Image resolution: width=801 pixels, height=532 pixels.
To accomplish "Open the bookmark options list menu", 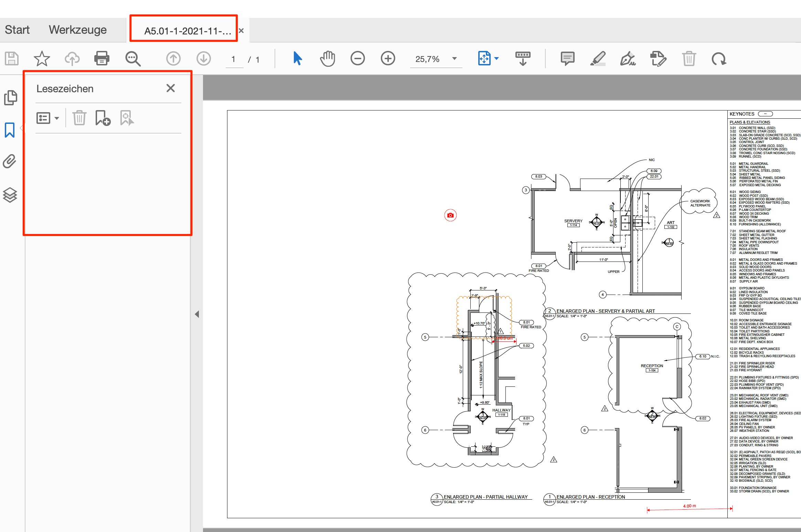I will pyautogui.click(x=48, y=118).
